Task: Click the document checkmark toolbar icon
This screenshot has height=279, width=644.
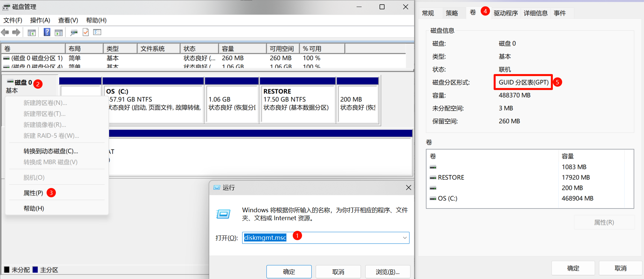Action: 85,32
